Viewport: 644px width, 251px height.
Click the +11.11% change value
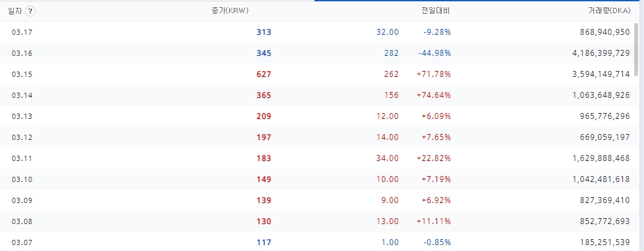[434, 221]
